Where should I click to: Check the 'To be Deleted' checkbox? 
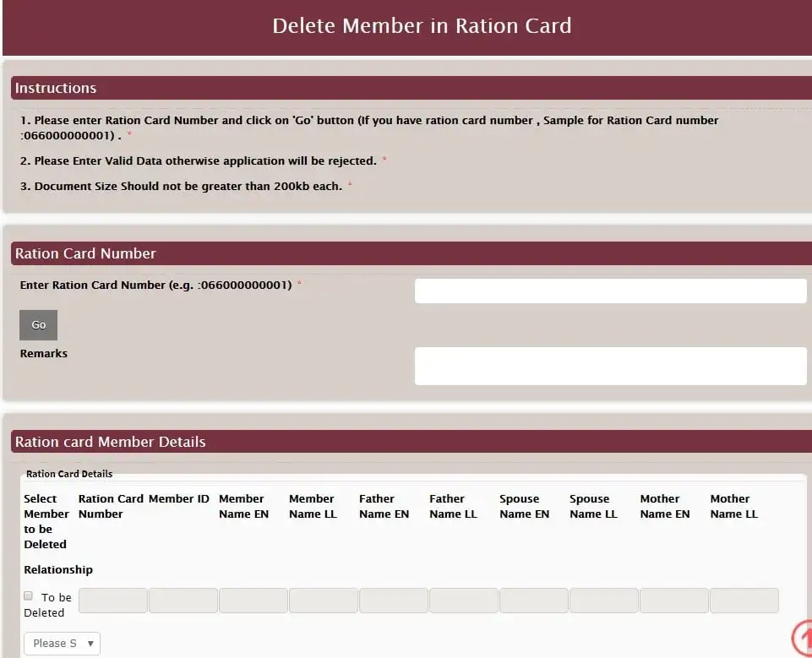coord(27,597)
